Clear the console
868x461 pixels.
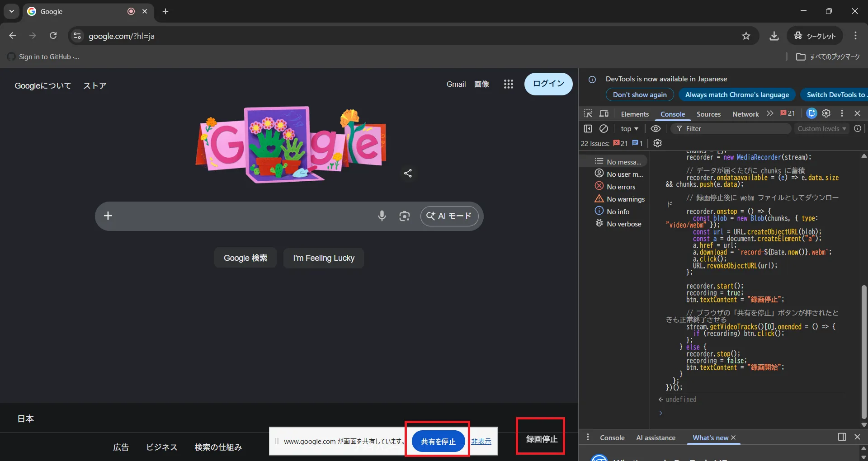coord(604,129)
